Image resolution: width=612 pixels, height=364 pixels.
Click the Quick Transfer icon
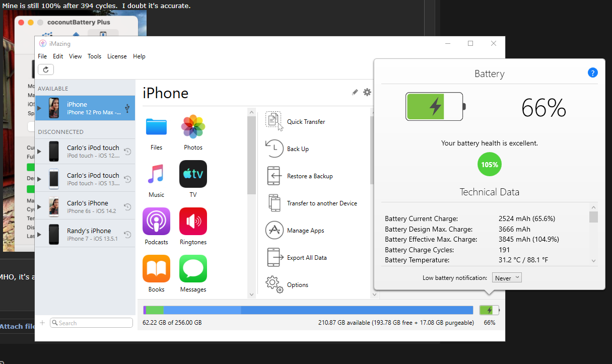(274, 121)
